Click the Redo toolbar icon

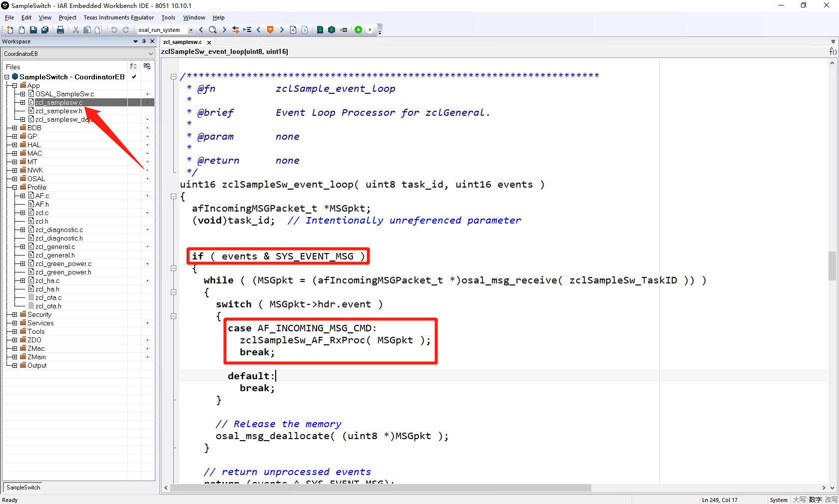click(126, 30)
